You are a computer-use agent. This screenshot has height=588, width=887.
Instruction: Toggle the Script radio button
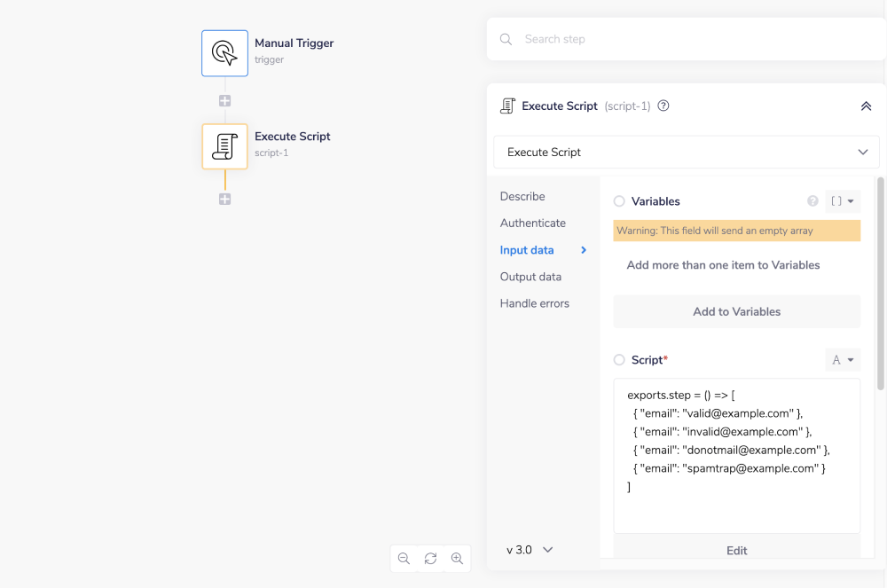click(x=619, y=360)
